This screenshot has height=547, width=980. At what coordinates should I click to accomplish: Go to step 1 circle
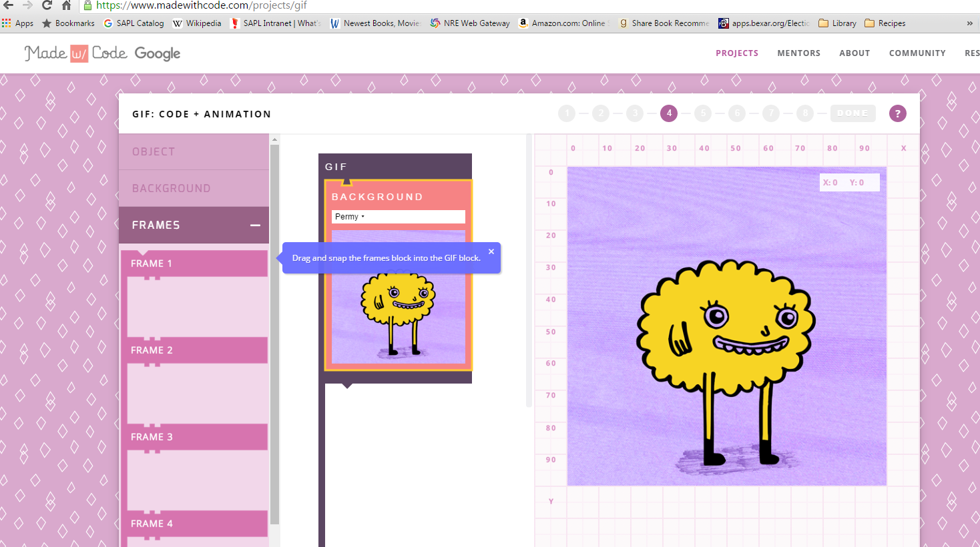[x=567, y=113]
